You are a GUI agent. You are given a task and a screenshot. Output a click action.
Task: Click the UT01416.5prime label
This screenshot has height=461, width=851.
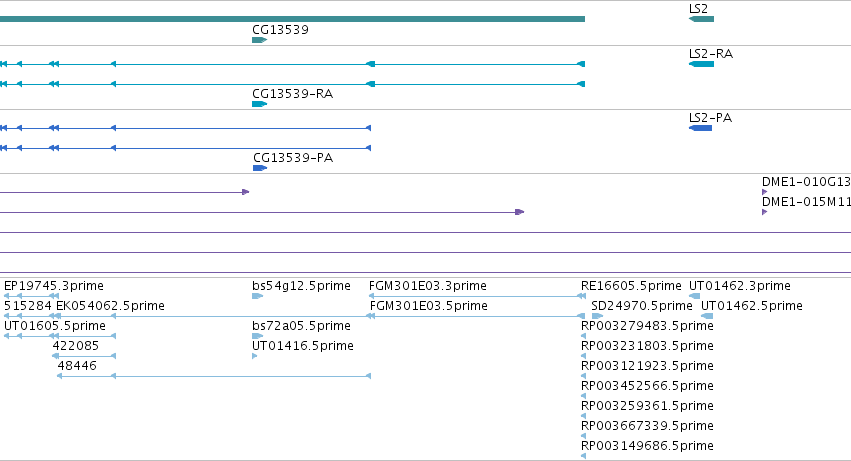click(303, 346)
